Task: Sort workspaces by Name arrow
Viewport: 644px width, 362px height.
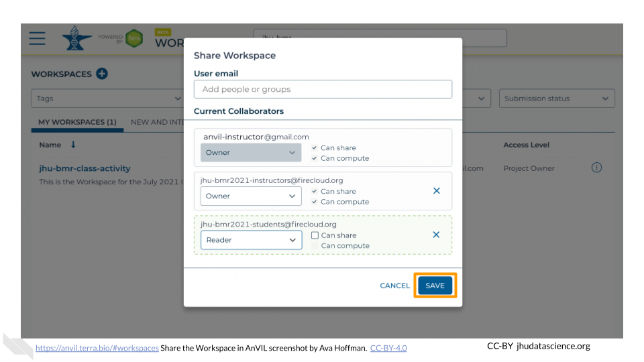Action: pos(73,145)
